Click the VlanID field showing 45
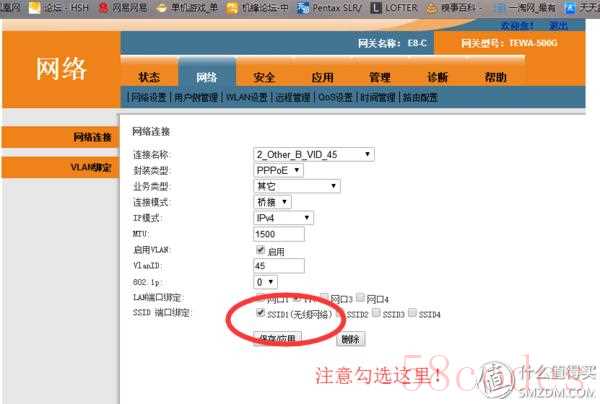 pos(279,266)
